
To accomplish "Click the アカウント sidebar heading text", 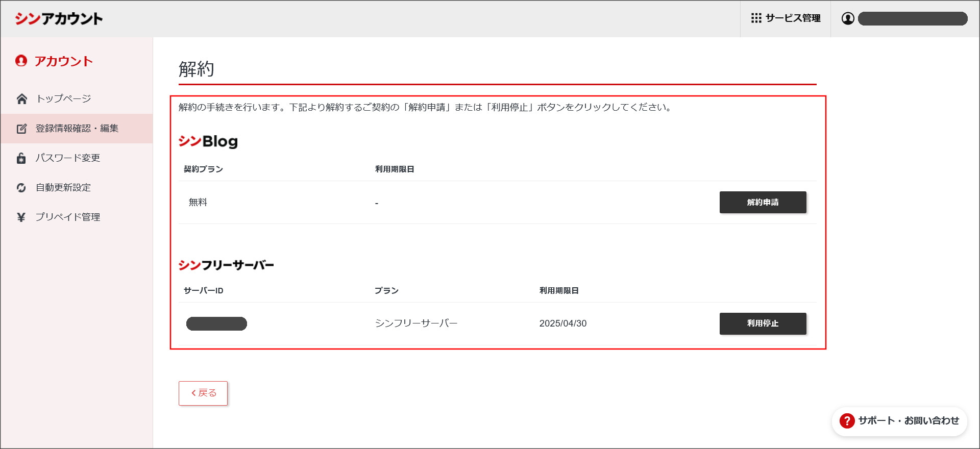I will 64,61.
